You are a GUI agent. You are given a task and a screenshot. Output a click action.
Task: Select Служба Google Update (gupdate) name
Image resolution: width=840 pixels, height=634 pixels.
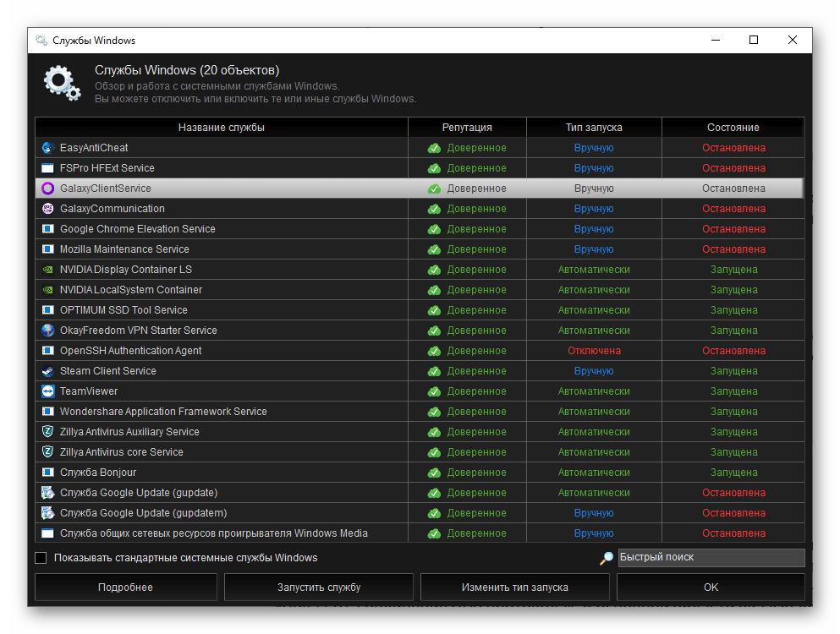pyautogui.click(x=139, y=493)
